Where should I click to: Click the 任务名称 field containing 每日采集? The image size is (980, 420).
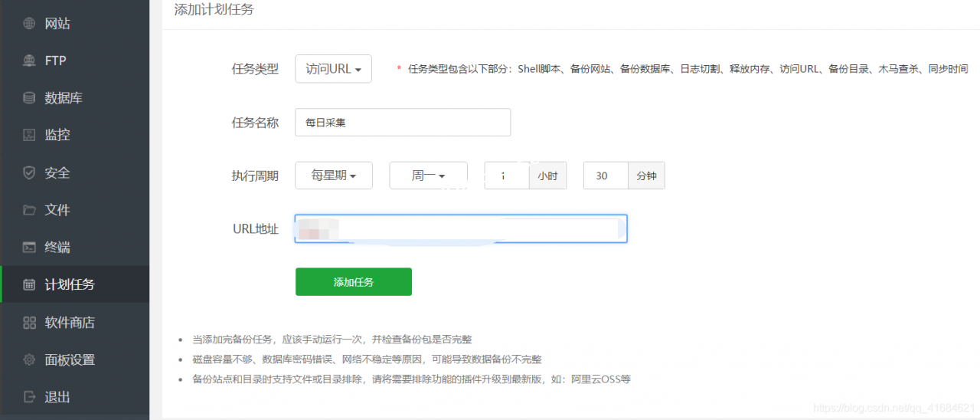tap(402, 122)
